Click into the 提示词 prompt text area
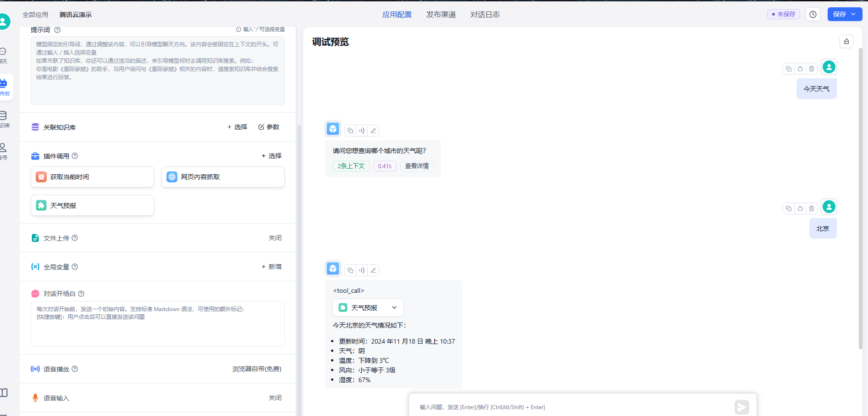868x416 pixels. click(158, 71)
